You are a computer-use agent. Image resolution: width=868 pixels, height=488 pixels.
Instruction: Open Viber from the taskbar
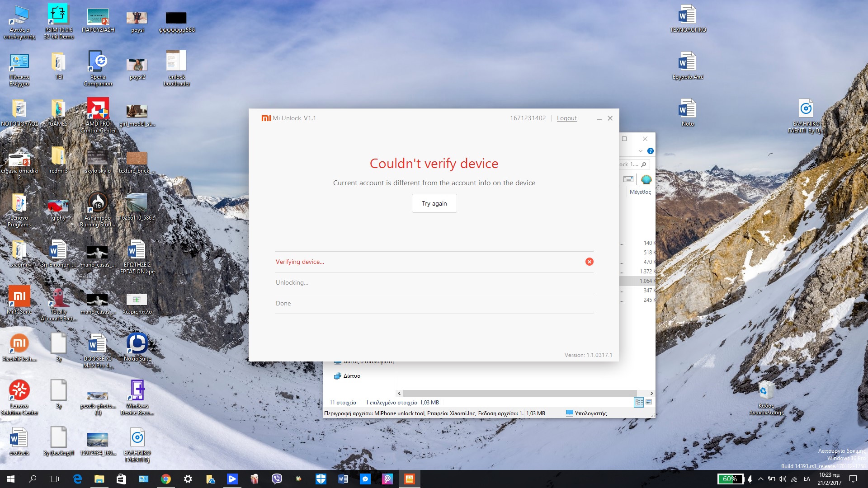click(277, 479)
